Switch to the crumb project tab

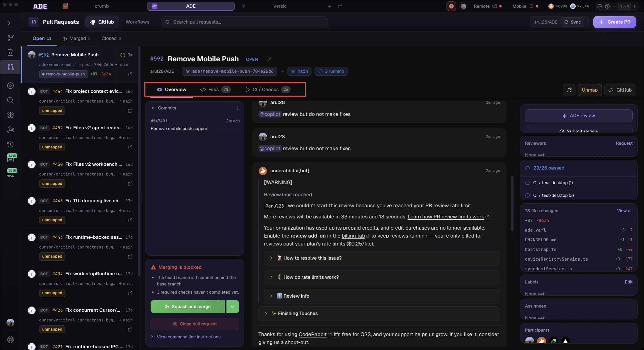pyautogui.click(x=102, y=6)
